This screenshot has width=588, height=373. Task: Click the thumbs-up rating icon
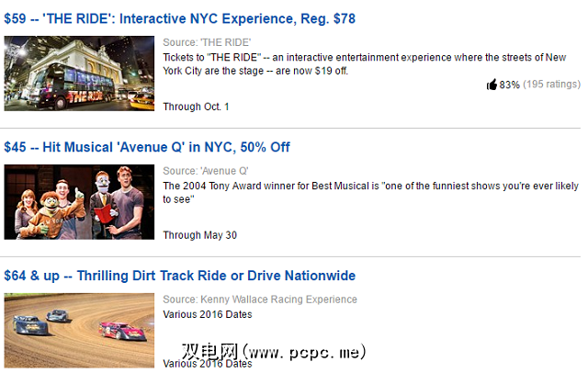click(x=492, y=85)
